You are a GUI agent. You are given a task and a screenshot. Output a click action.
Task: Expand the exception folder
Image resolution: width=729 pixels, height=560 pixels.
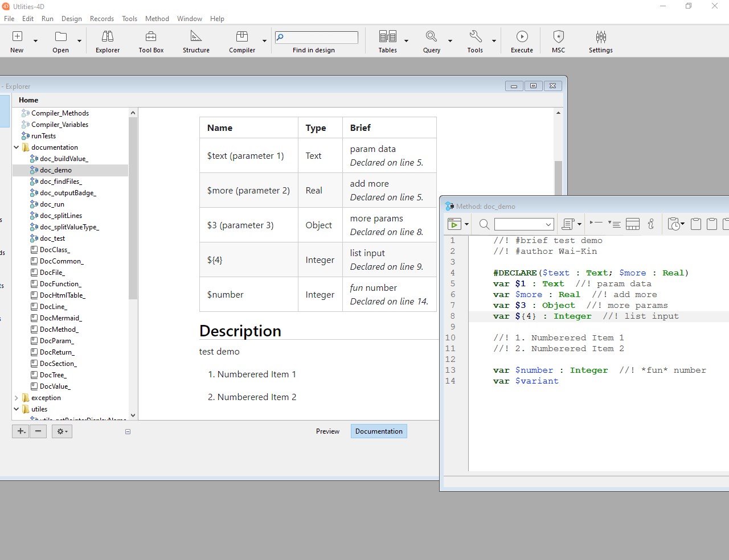[x=17, y=398]
